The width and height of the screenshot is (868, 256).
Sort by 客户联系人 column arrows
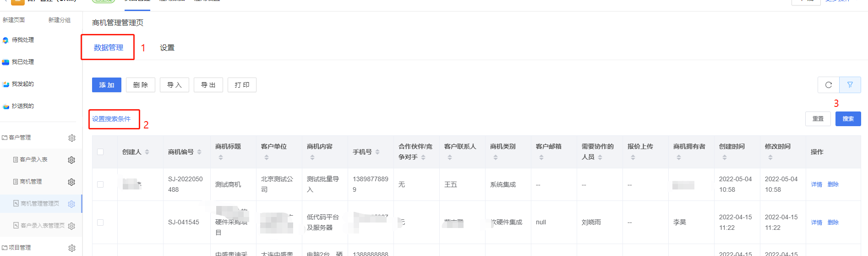(x=450, y=157)
